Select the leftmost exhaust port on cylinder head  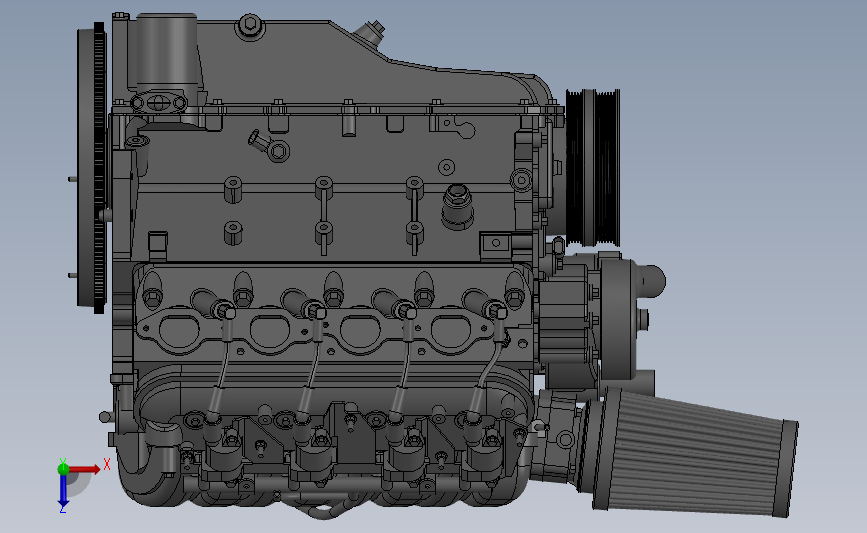coord(179,332)
